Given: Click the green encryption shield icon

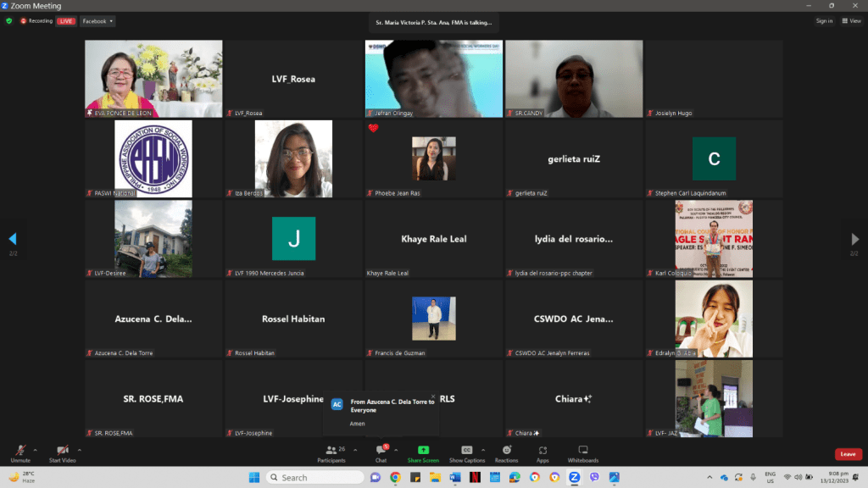Looking at the screenshot, I should [9, 21].
